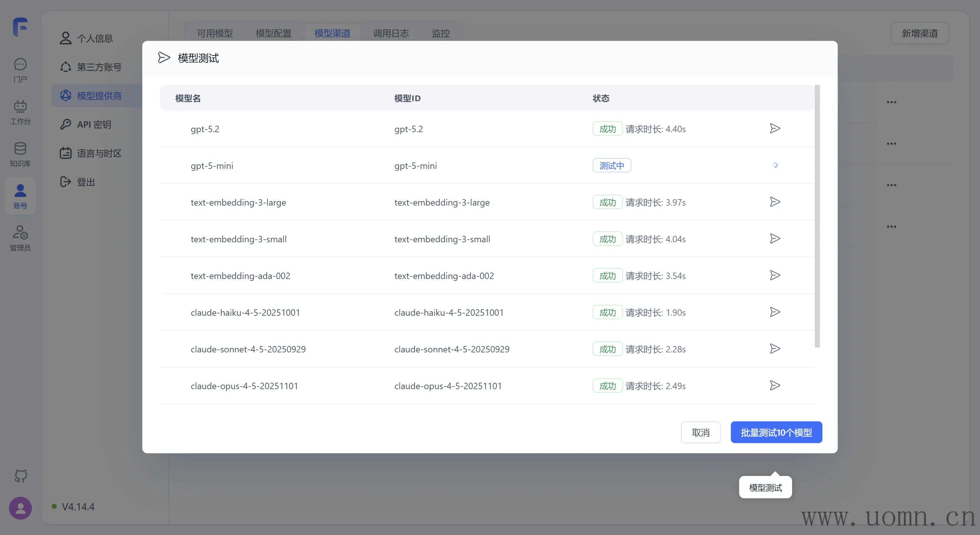Run test for gpt-5.2 model
Image resolution: width=980 pixels, height=535 pixels.
pyautogui.click(x=775, y=129)
